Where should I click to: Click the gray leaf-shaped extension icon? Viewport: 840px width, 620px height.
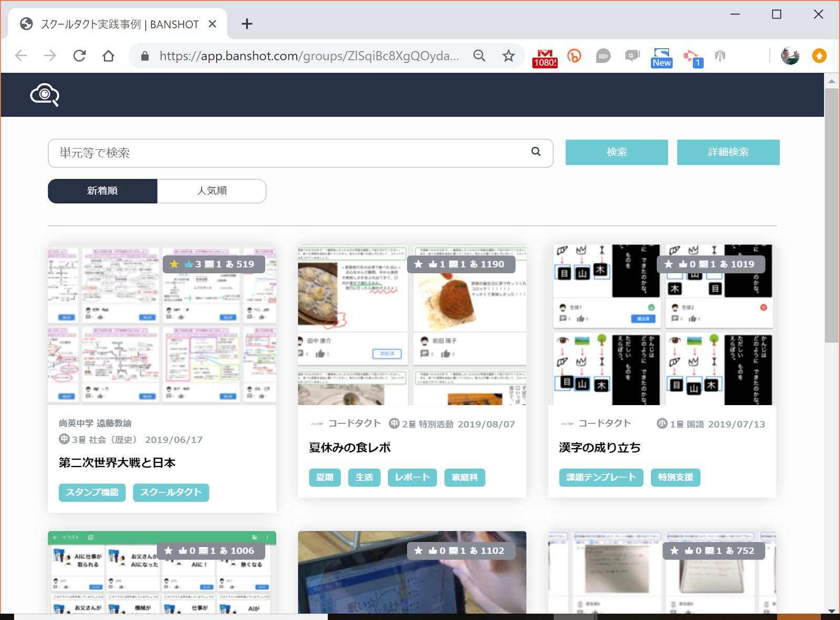pos(720,56)
